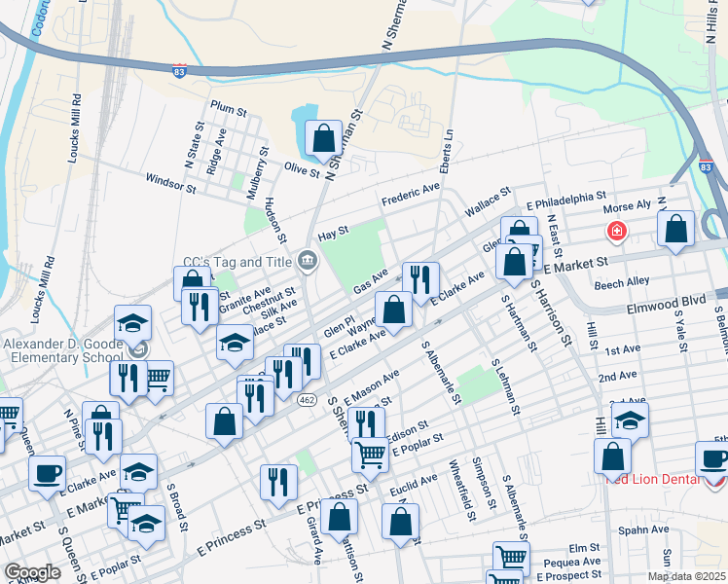Click the CC's Tag and Title building marker

coord(308,260)
